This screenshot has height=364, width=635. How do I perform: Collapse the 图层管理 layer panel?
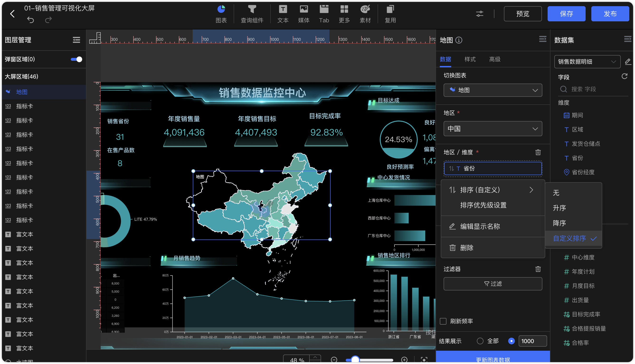pyautogui.click(x=76, y=40)
